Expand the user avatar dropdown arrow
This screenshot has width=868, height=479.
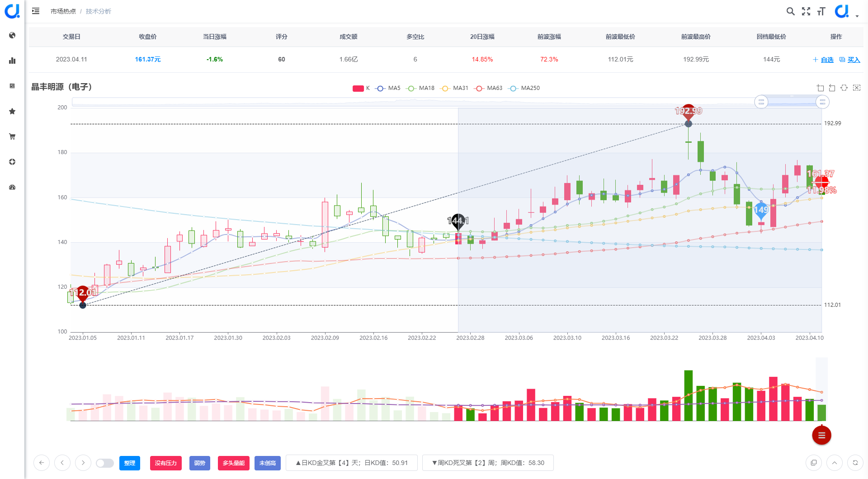pyautogui.click(x=857, y=16)
